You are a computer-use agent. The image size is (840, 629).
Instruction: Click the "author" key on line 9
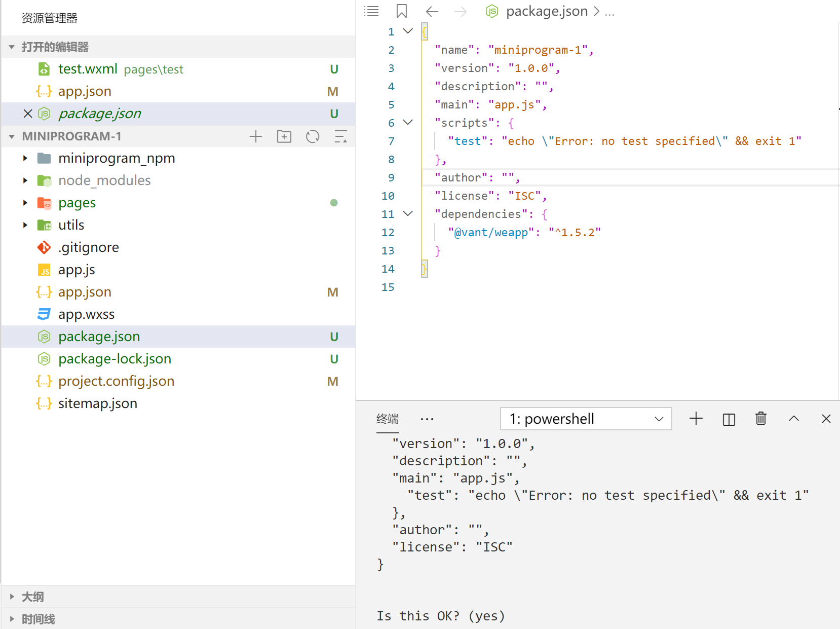461,178
